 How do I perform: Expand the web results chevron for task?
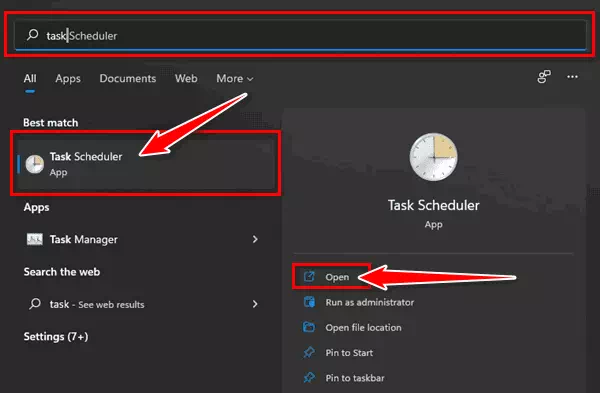(255, 304)
